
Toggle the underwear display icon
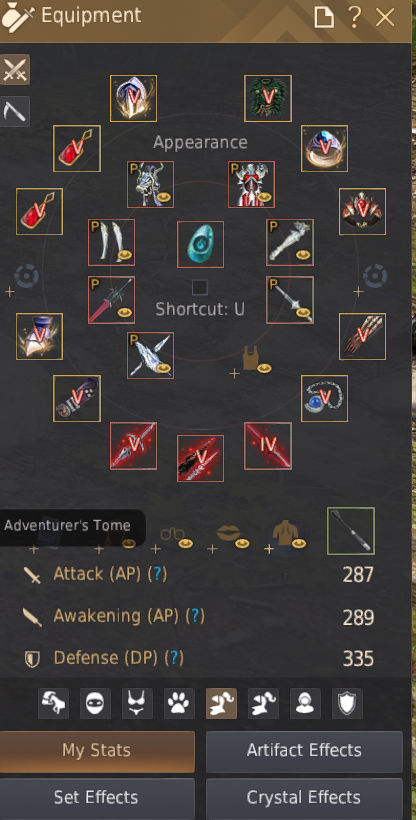[x=138, y=703]
